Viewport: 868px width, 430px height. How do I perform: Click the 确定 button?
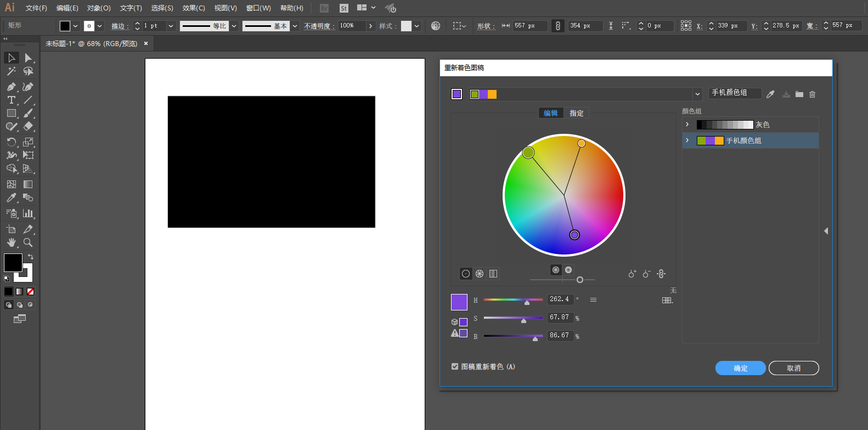(x=741, y=368)
